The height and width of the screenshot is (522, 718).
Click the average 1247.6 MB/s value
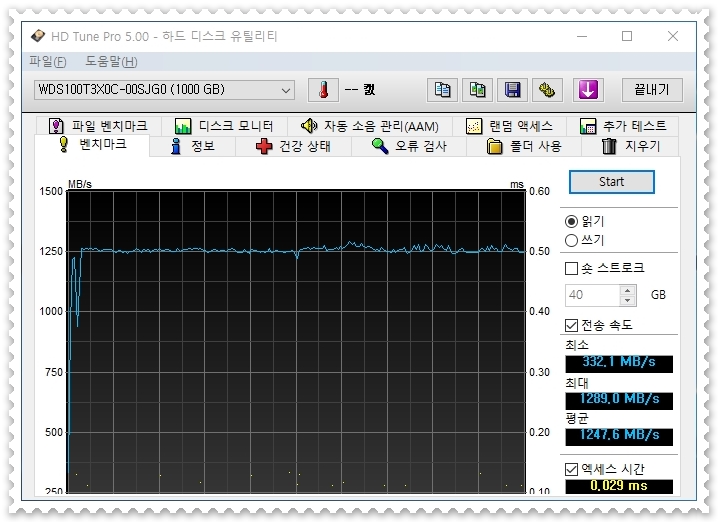[619, 436]
